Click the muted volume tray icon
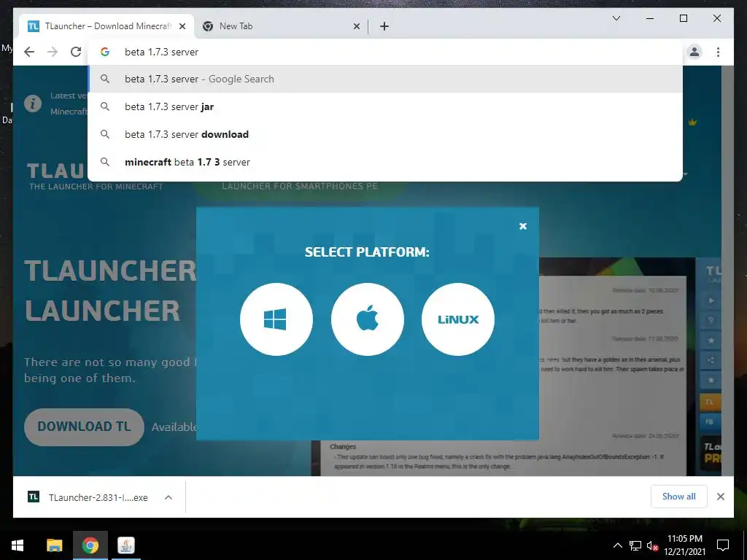The image size is (747, 560). point(652,545)
